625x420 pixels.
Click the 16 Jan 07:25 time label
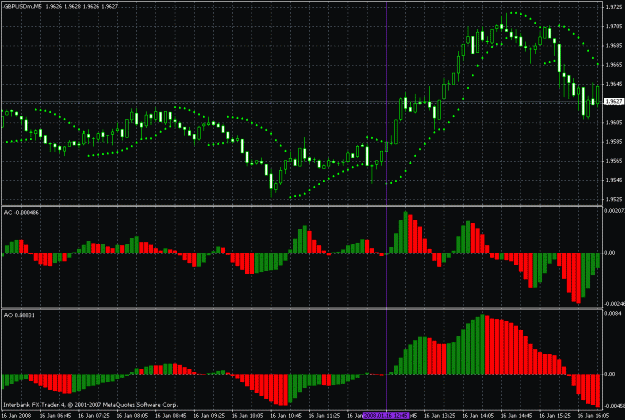(x=94, y=416)
